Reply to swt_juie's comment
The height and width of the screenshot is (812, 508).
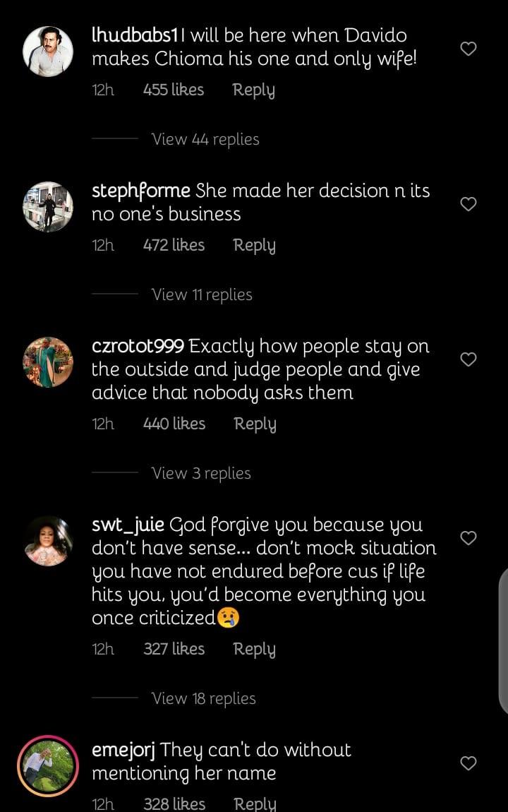[254, 650]
